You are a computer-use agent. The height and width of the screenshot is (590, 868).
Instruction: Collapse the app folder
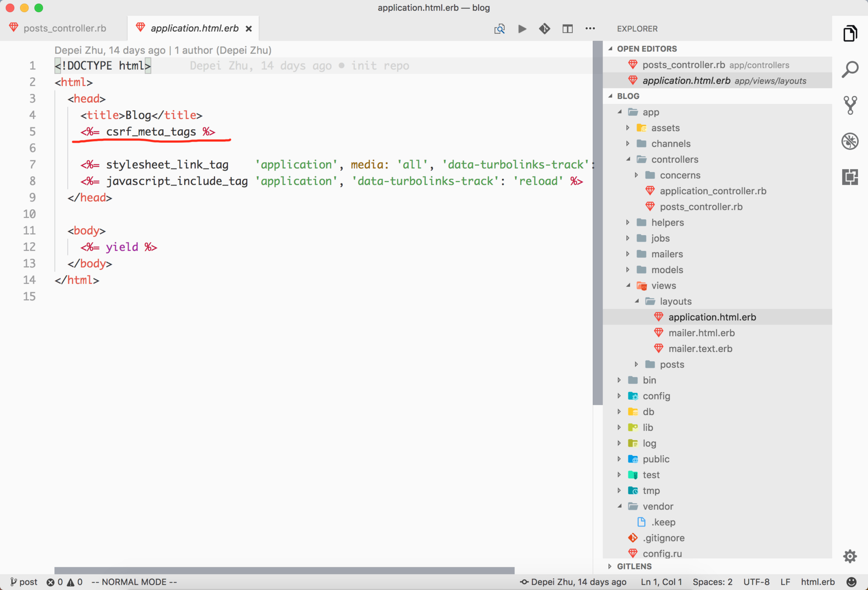717,112
